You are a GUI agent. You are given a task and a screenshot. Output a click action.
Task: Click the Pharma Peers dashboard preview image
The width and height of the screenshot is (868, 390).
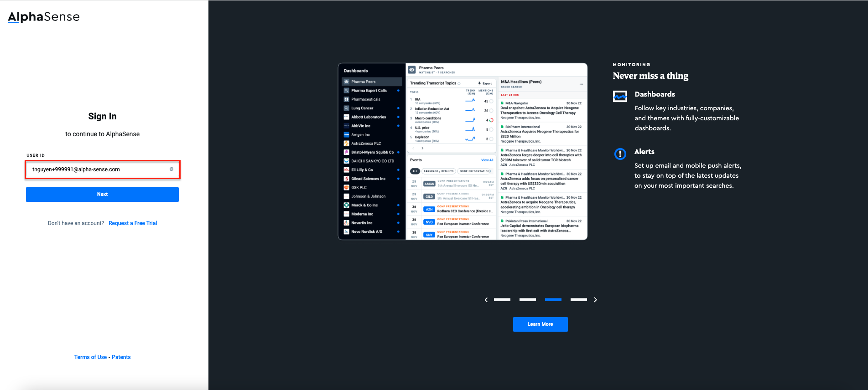coord(463,151)
